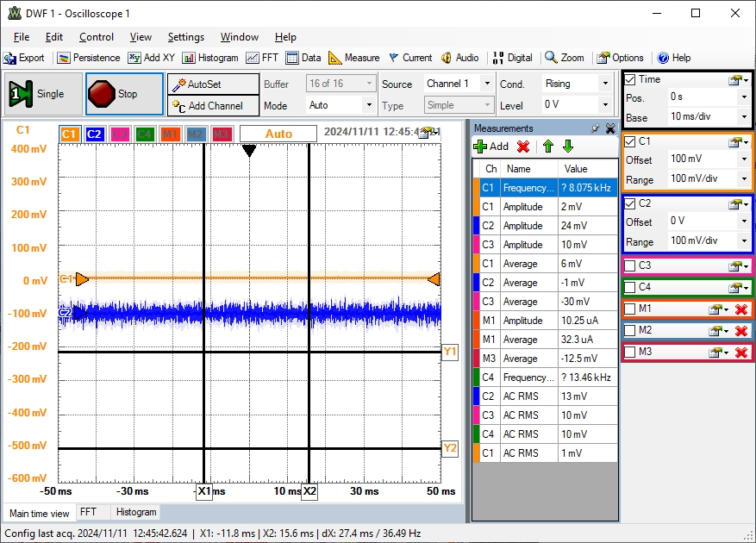The width and height of the screenshot is (756, 543).
Task: Uncheck the C1 channel checkbox
Action: click(x=630, y=141)
